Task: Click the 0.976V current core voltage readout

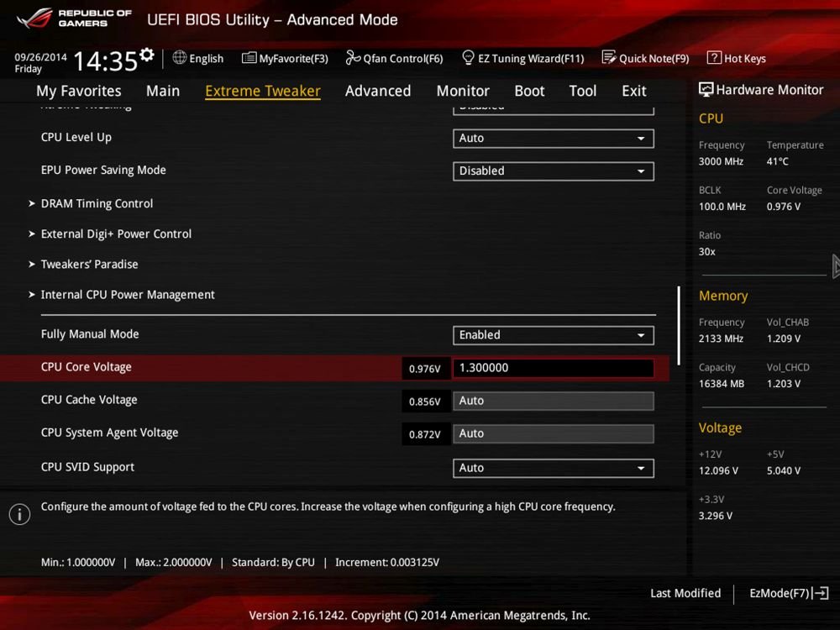Action: 425,369
